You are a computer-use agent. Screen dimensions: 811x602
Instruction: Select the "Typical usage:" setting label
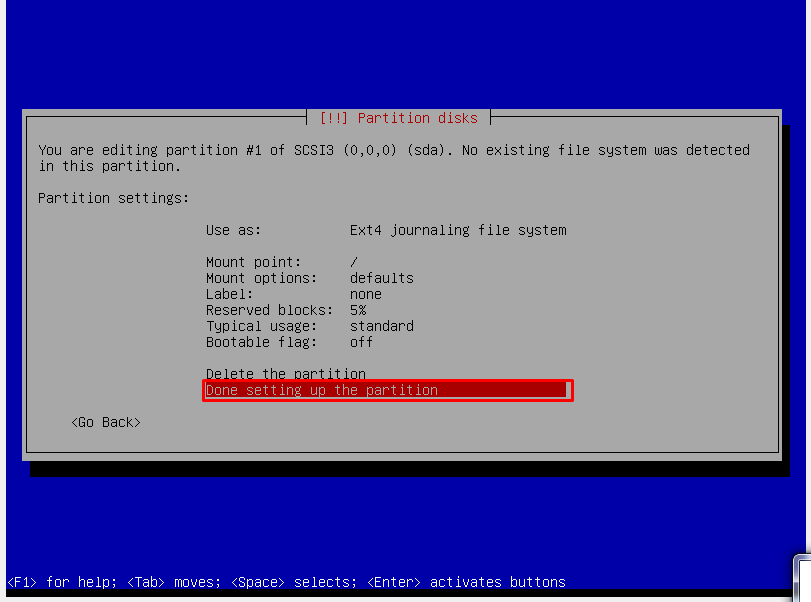pos(261,326)
